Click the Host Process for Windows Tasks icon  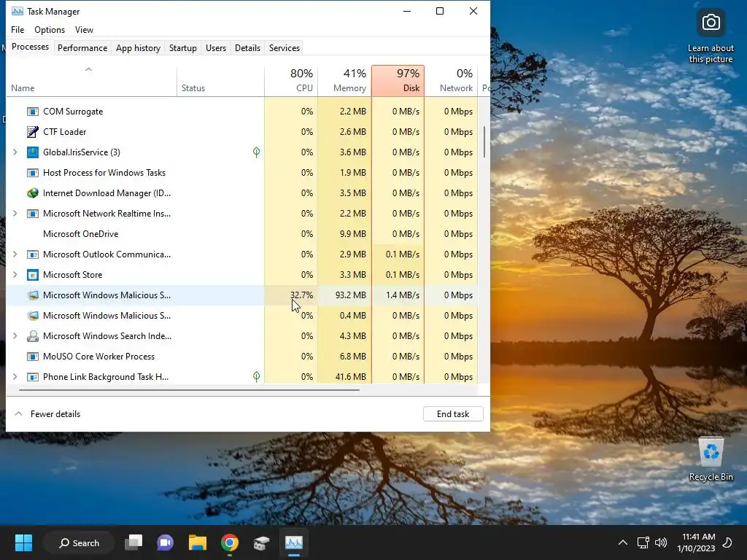tap(32, 173)
